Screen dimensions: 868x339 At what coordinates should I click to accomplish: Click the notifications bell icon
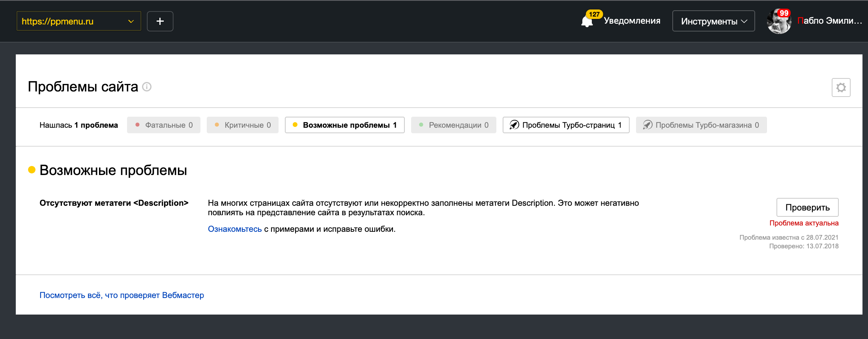[587, 22]
